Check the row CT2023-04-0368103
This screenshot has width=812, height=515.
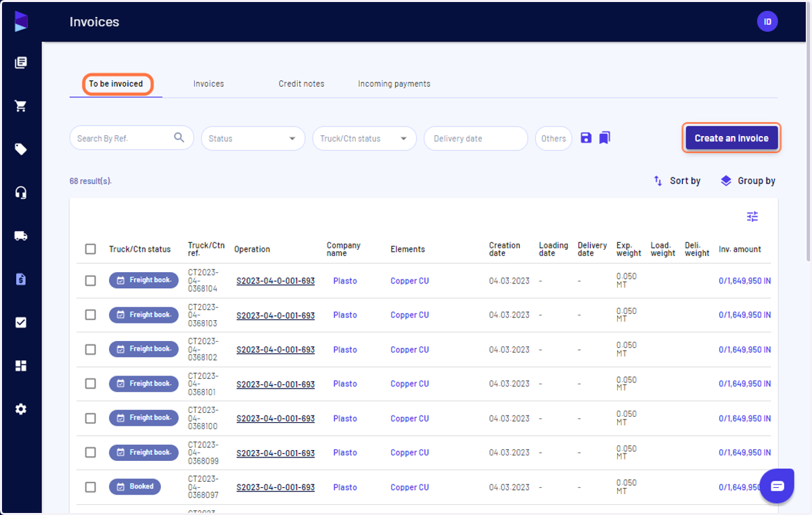tap(91, 315)
